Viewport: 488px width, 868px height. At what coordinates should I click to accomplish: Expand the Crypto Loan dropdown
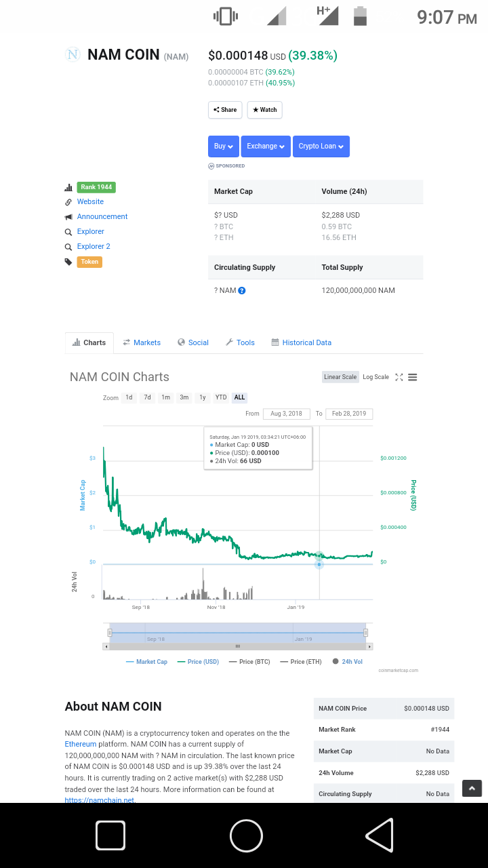321,146
